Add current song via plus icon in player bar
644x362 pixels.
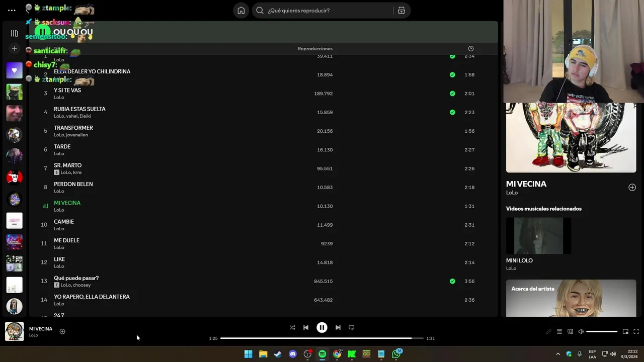62,331
